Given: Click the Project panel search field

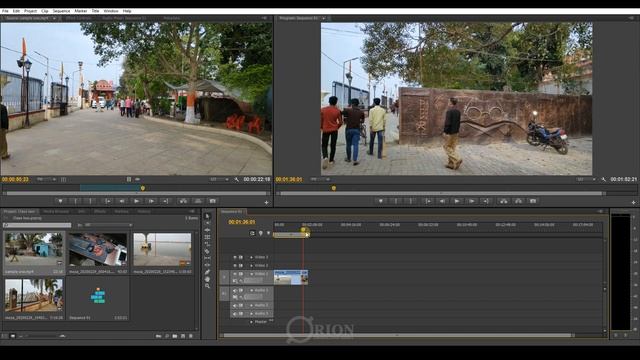Looking at the screenshot, I should pyautogui.click(x=37, y=225).
